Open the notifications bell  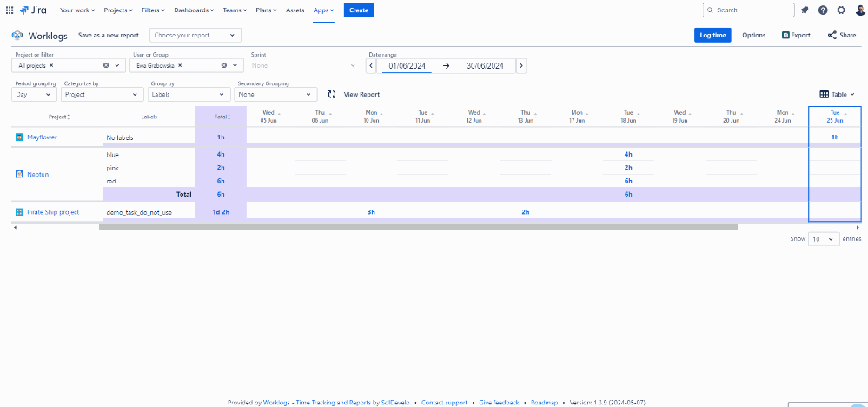(x=805, y=10)
